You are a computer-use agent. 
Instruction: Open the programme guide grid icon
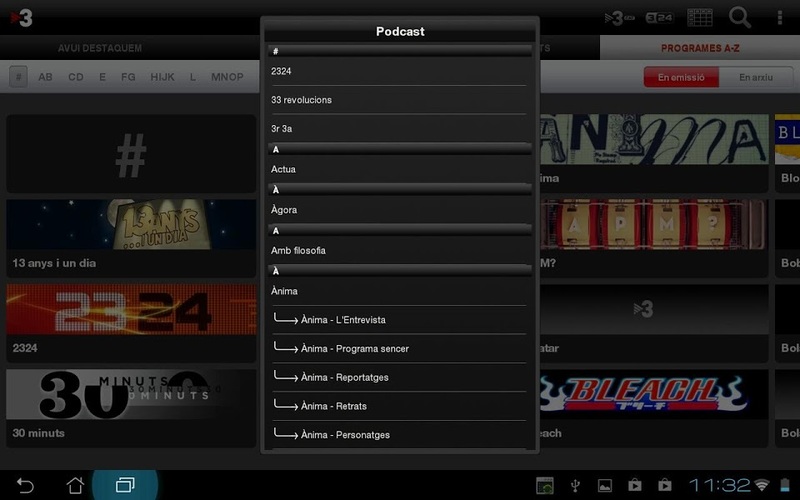[699, 17]
